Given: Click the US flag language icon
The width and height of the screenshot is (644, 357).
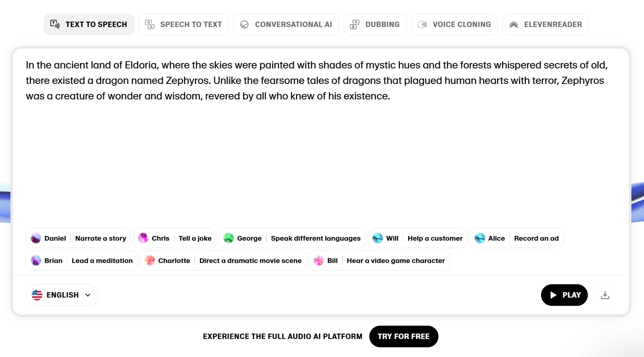Looking at the screenshot, I should pyautogui.click(x=37, y=295).
